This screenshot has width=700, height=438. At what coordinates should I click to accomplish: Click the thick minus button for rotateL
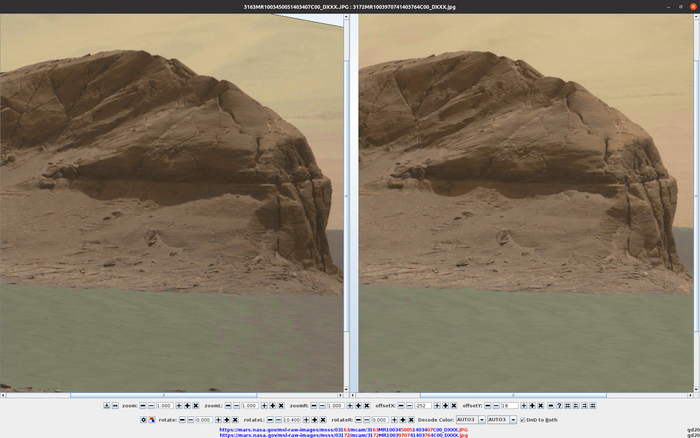(270, 420)
